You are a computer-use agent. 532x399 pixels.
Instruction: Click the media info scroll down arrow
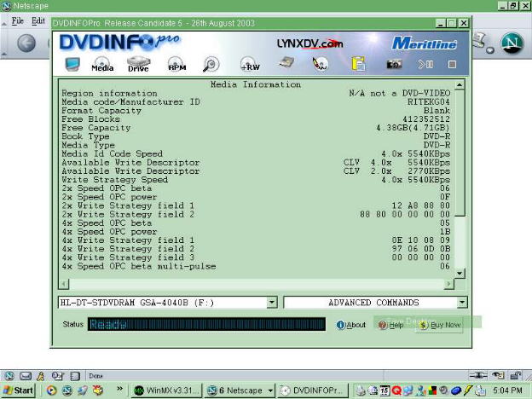[x=460, y=273]
